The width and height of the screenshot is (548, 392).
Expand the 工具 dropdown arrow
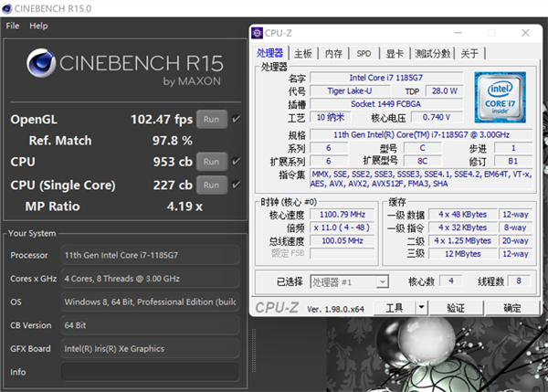pos(427,309)
